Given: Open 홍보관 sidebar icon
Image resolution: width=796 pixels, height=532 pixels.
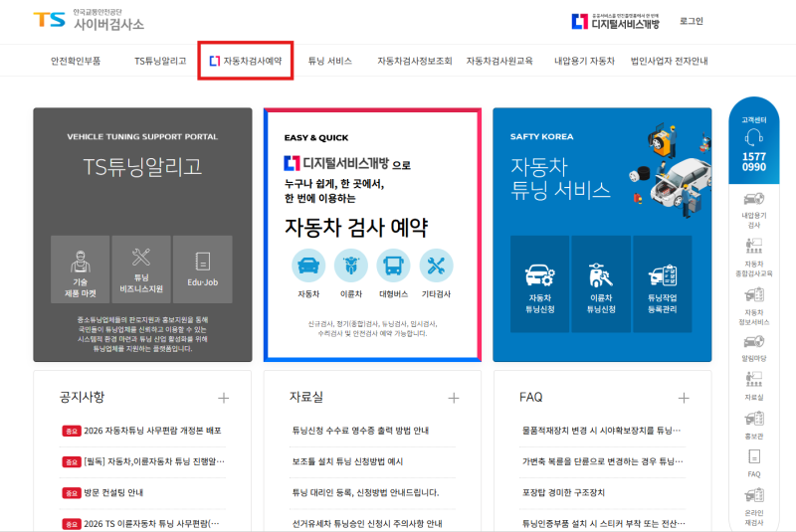Looking at the screenshot, I should pyautogui.click(x=754, y=419).
